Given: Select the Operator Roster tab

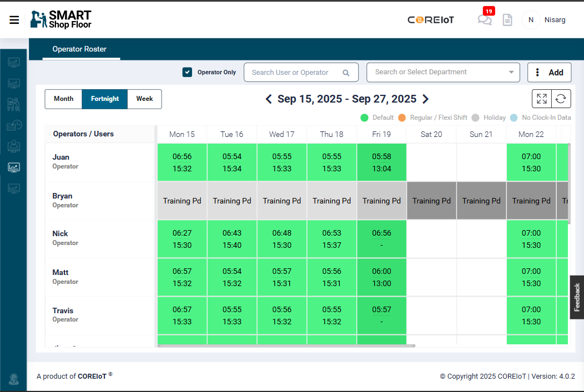Looking at the screenshot, I should pos(79,49).
